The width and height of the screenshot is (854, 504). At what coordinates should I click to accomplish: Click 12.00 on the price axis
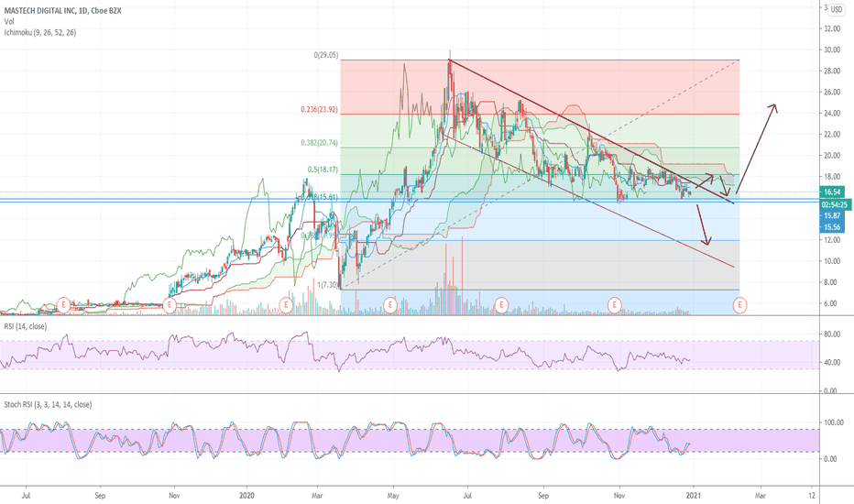point(832,240)
